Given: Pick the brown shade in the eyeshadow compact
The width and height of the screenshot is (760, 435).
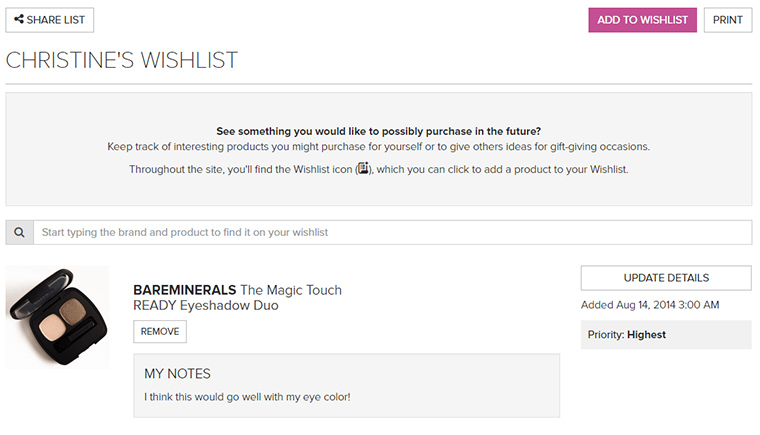Looking at the screenshot, I should (73, 310).
